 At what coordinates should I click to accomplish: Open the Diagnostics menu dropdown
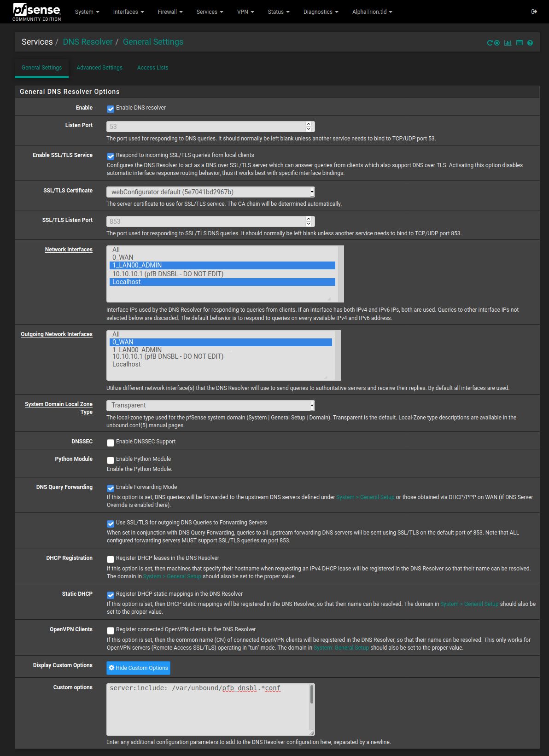pyautogui.click(x=321, y=12)
